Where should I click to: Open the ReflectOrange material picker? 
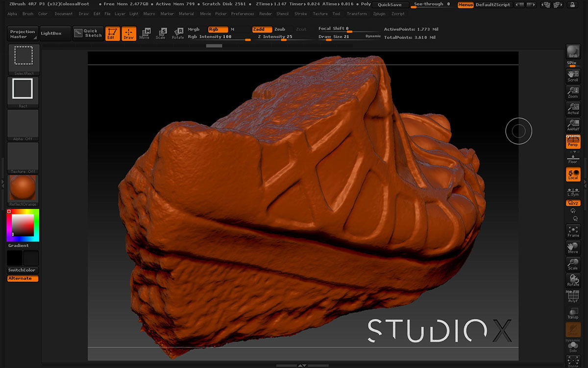[x=23, y=190]
